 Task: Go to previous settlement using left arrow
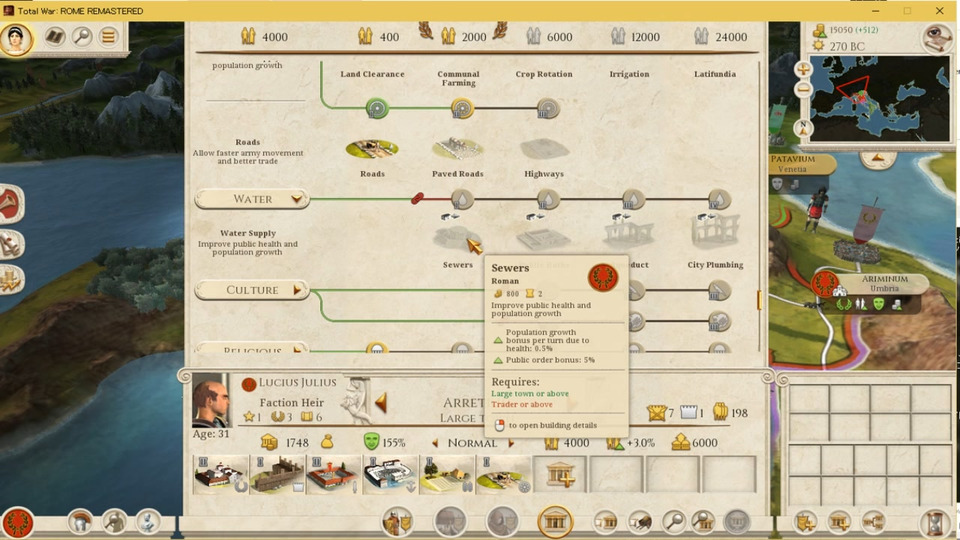(381, 402)
